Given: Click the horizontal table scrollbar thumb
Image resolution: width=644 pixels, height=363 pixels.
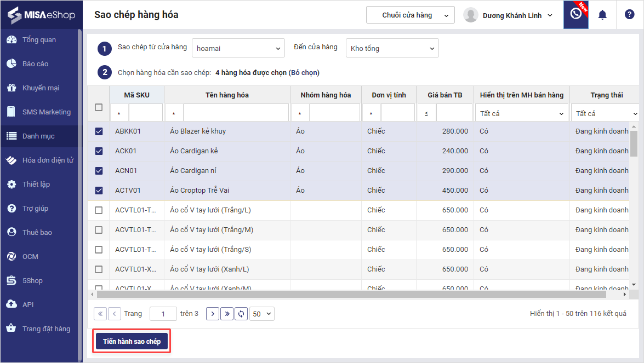Looking at the screenshot, I should point(351,294).
